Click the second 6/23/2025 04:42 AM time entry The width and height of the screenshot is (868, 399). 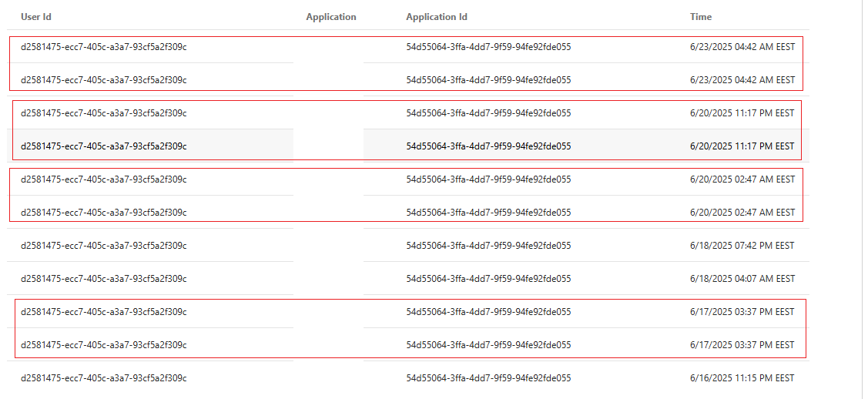[x=742, y=80]
